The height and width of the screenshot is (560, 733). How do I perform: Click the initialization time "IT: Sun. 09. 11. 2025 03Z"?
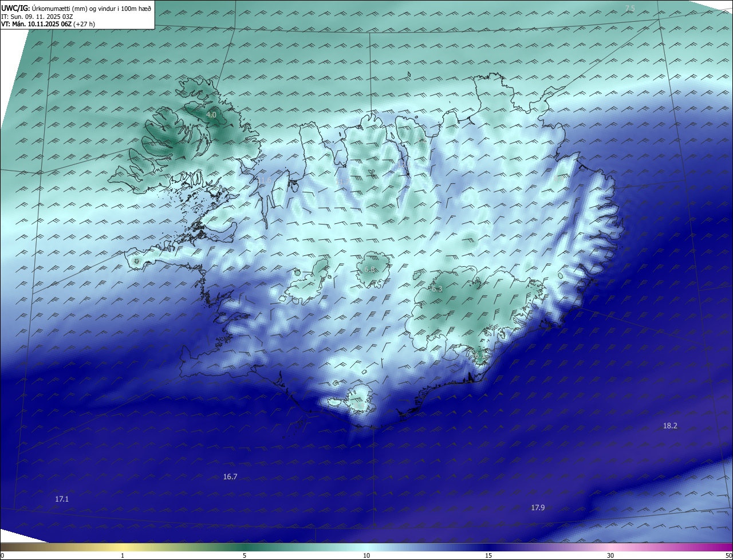pos(37,17)
